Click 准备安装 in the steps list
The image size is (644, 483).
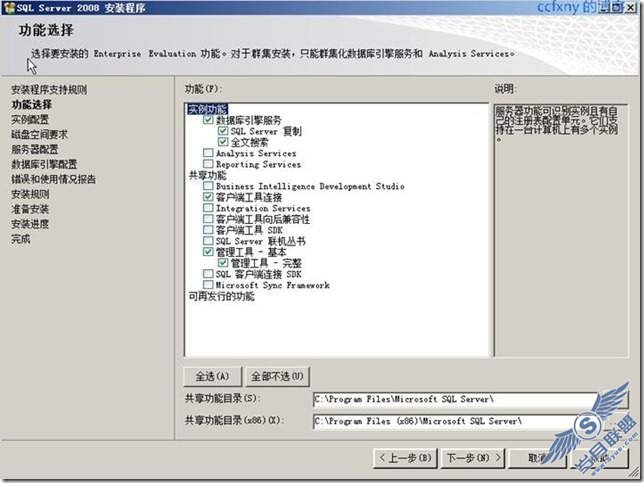(x=30, y=209)
